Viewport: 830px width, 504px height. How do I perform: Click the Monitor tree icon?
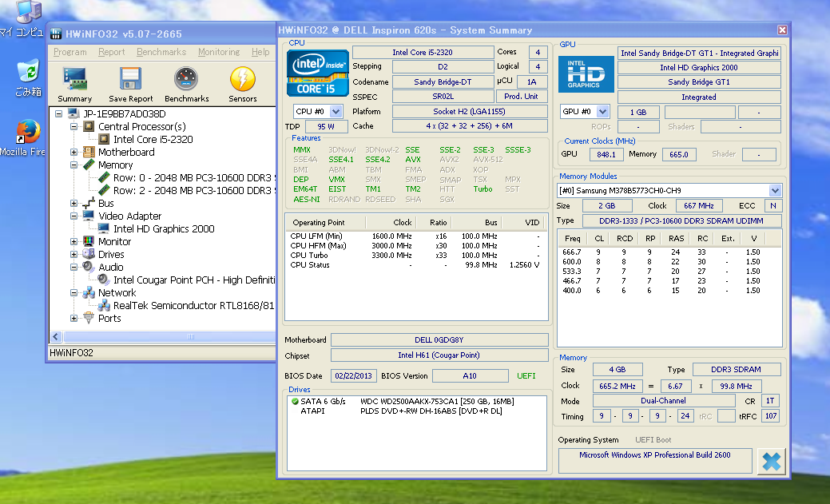click(89, 241)
